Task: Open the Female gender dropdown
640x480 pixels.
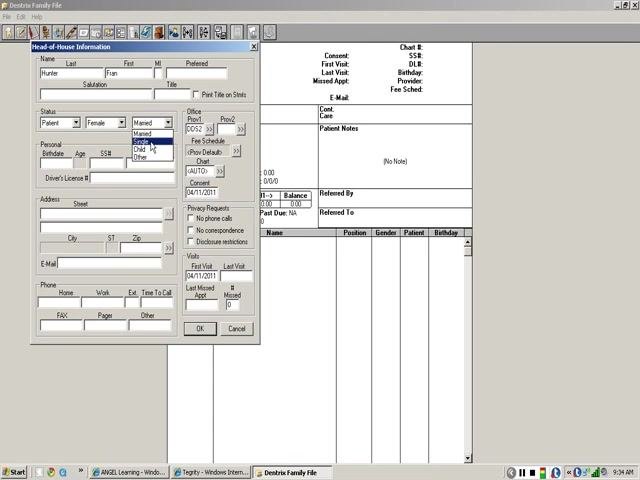Action: click(122, 123)
